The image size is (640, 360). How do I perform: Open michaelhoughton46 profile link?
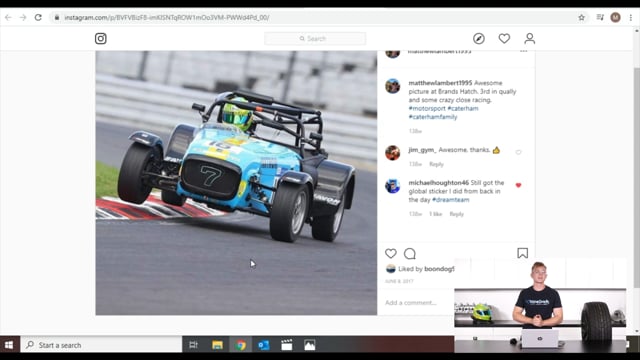click(x=438, y=183)
